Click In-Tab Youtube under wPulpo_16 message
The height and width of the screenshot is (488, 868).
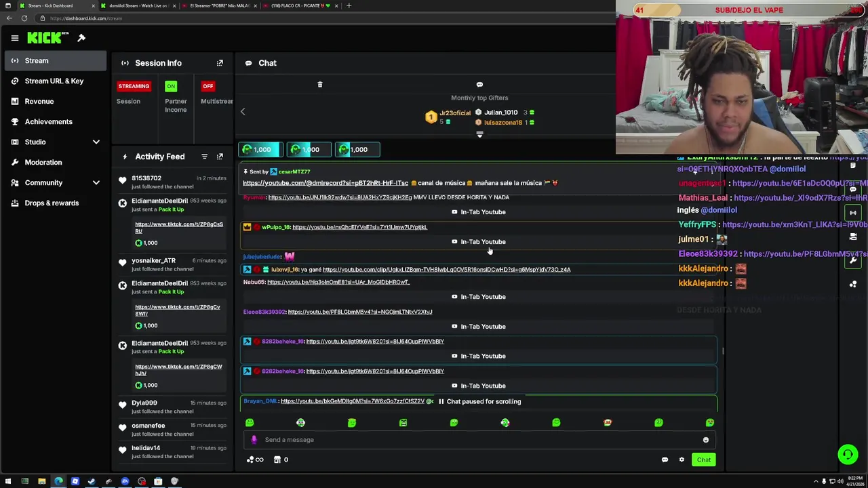coord(479,242)
